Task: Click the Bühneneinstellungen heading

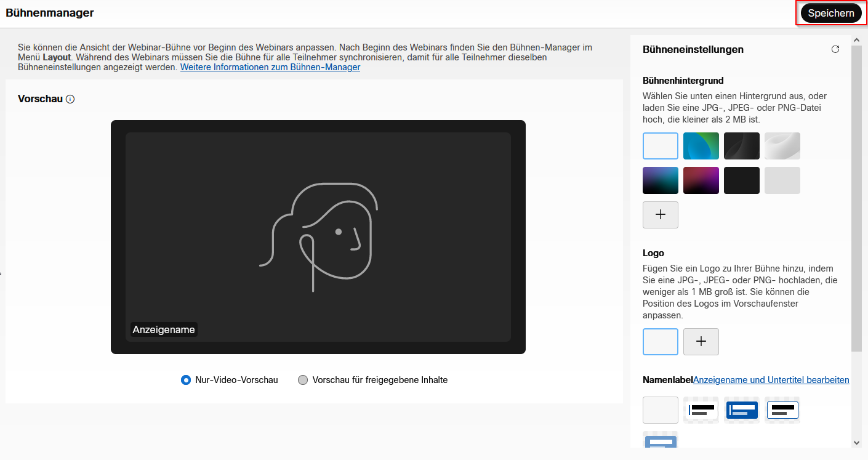Action: [x=693, y=49]
